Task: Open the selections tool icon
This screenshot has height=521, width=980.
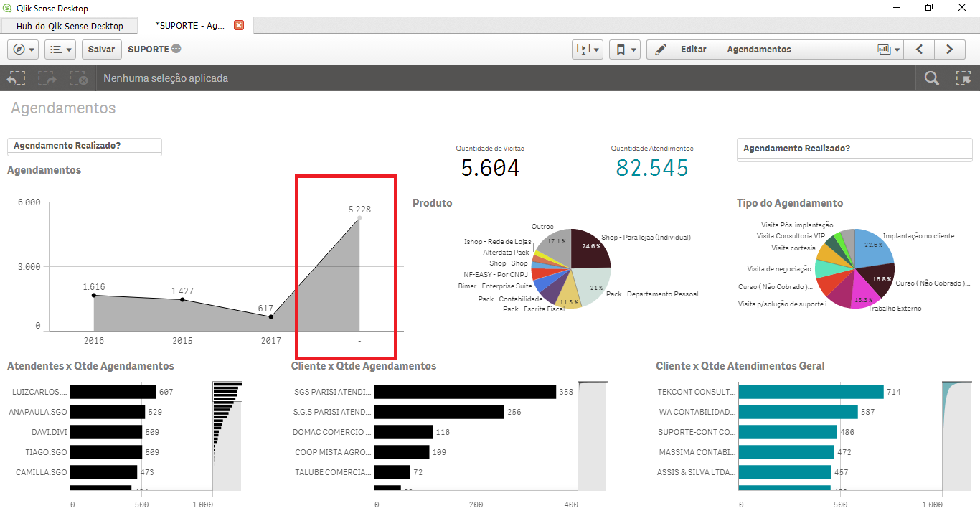Action: click(963, 78)
